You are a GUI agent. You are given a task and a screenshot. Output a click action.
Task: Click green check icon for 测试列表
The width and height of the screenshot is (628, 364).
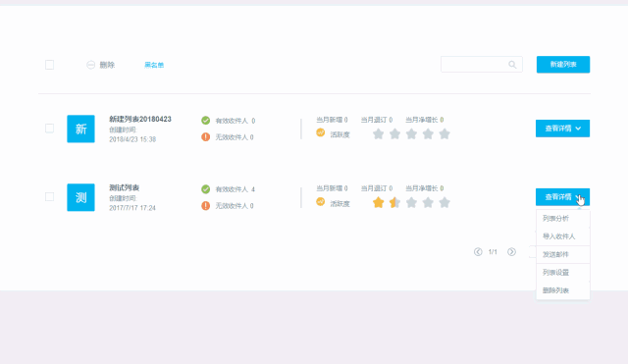point(205,189)
